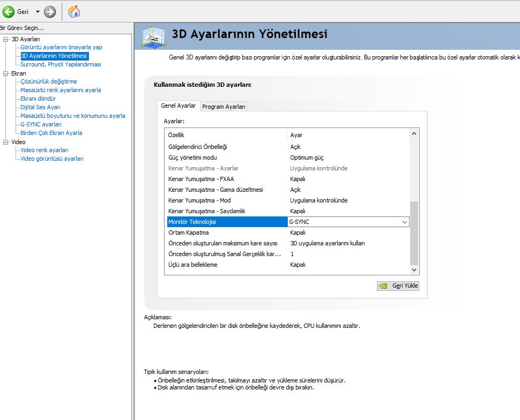Open Video görüntüsü ayarları page

52,159
